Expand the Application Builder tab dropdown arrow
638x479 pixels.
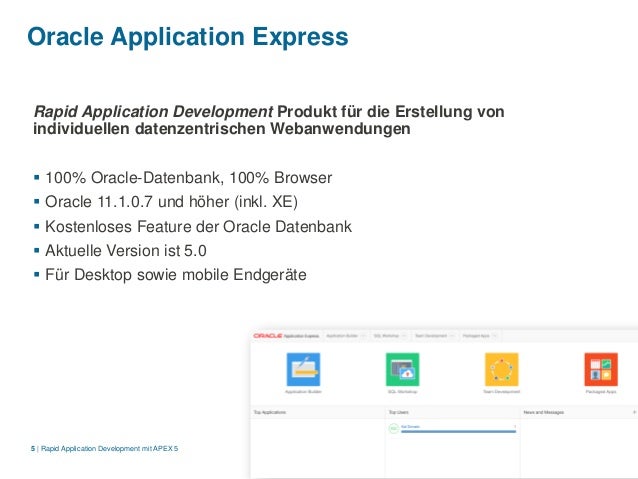coord(363,336)
